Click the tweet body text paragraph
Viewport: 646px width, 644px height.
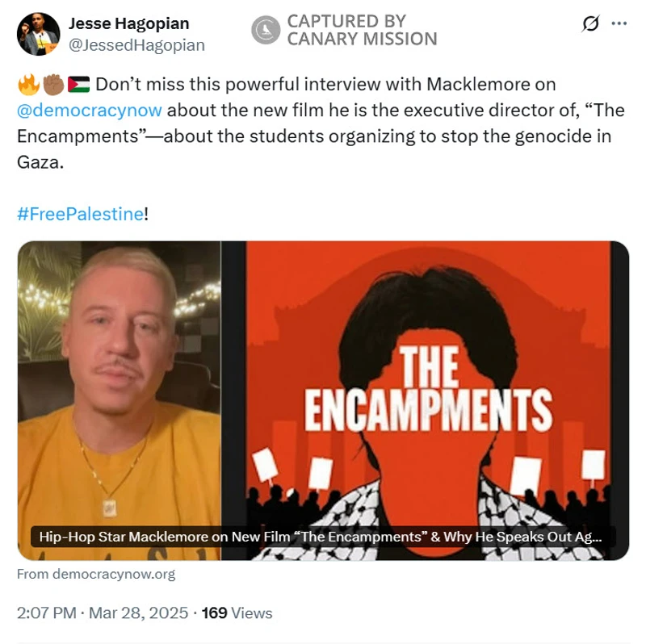coord(321,123)
